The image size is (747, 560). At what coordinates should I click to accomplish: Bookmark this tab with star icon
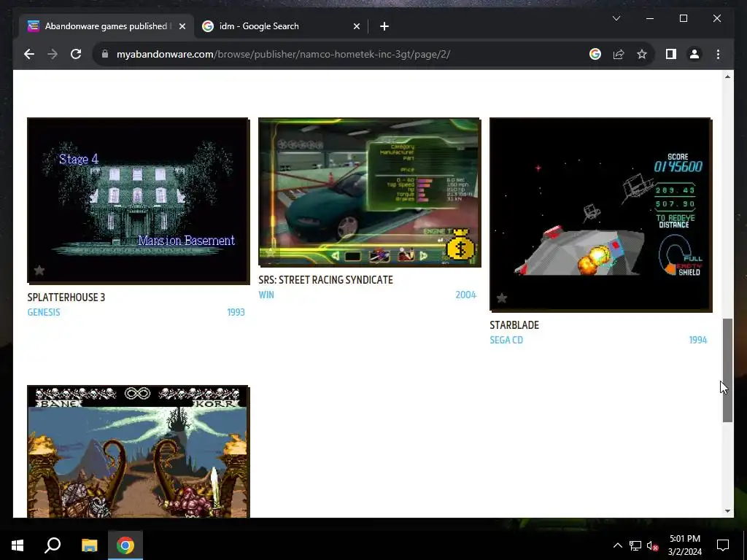tap(642, 54)
